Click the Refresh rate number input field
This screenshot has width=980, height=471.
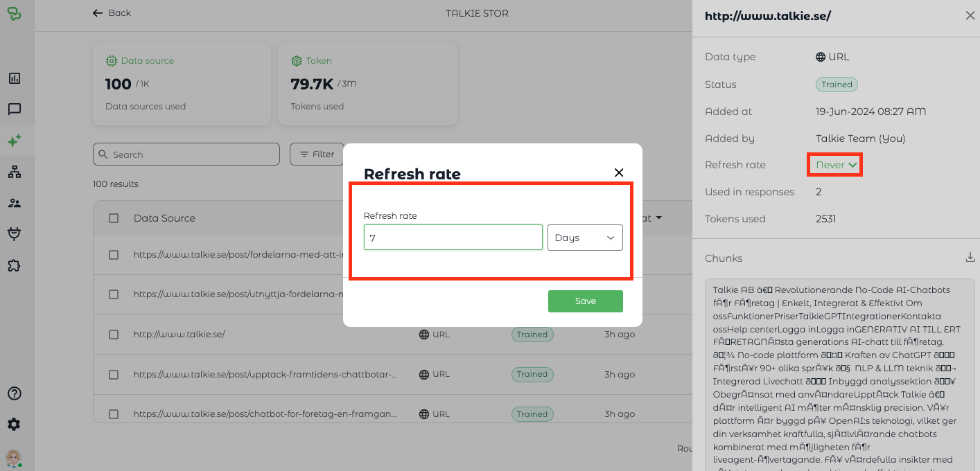click(x=453, y=238)
